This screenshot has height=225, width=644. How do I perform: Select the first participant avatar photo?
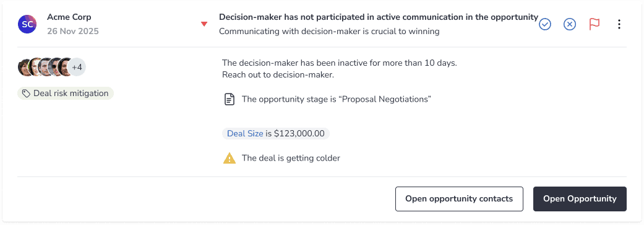(24, 67)
